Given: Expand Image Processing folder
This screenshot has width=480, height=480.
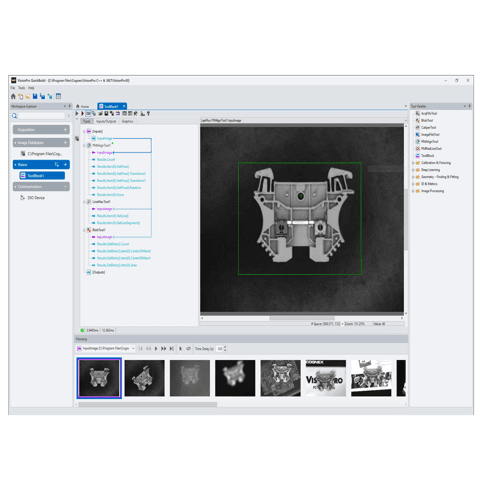Looking at the screenshot, I should pyautogui.click(x=413, y=191).
